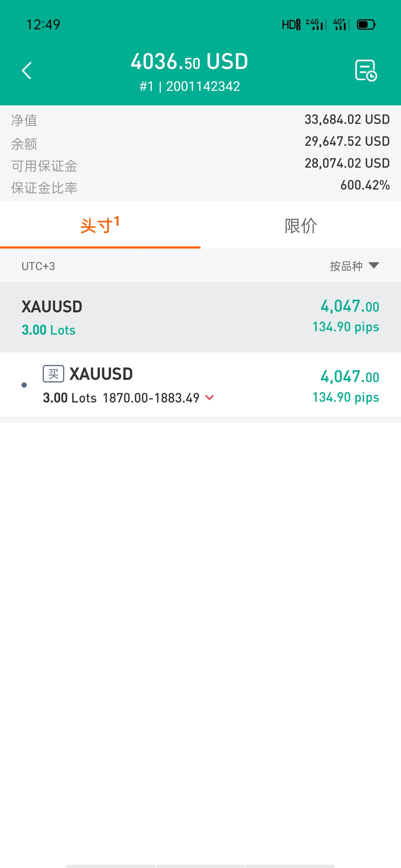This screenshot has height=868, width=401.
Task: Tap the first 4G signal icon
Action: click(x=316, y=24)
